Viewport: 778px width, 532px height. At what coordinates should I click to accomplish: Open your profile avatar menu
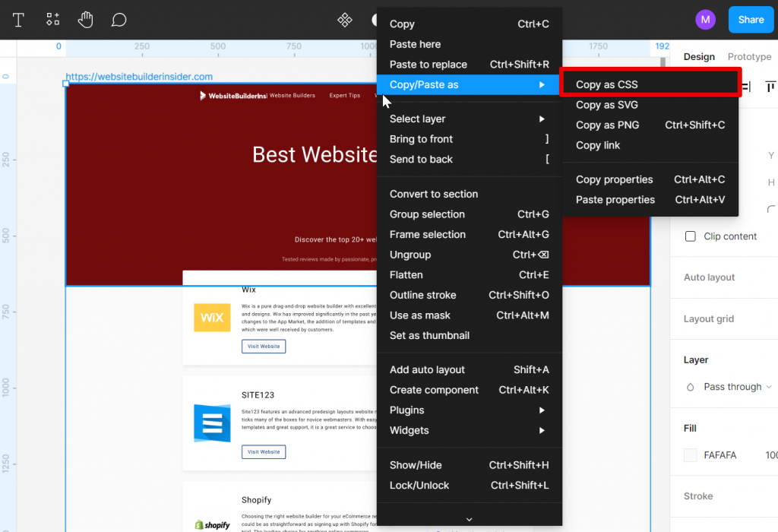point(705,19)
